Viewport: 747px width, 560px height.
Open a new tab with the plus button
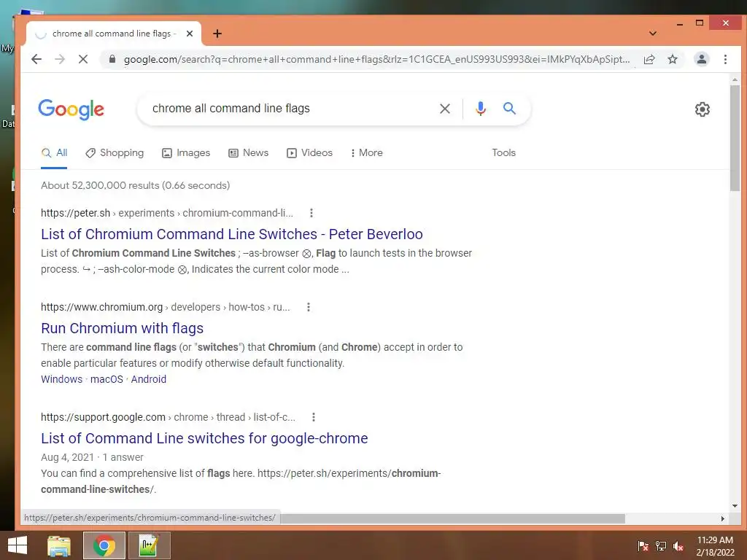click(x=217, y=34)
